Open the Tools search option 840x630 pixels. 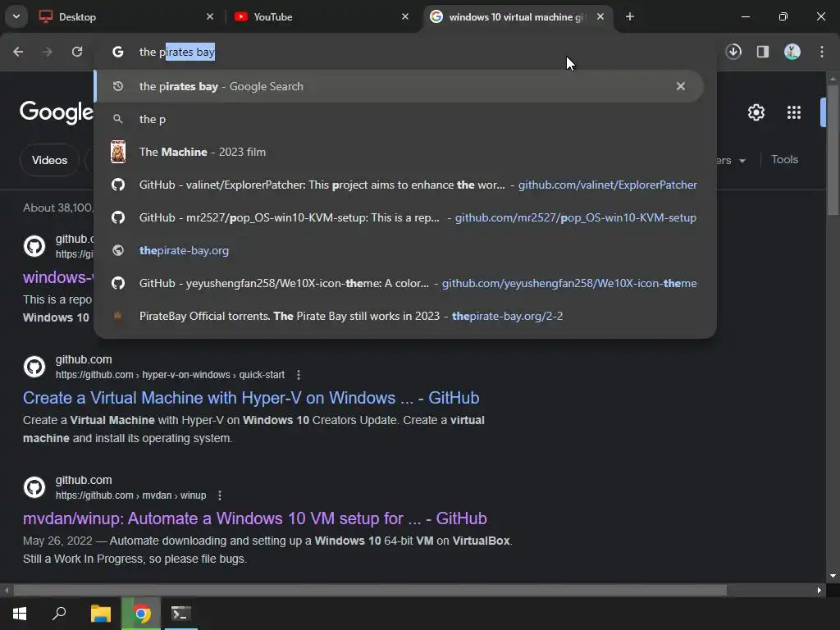[x=784, y=160]
